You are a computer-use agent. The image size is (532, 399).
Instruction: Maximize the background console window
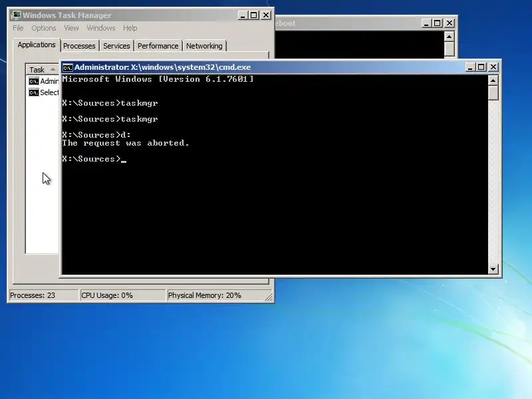(x=438, y=23)
